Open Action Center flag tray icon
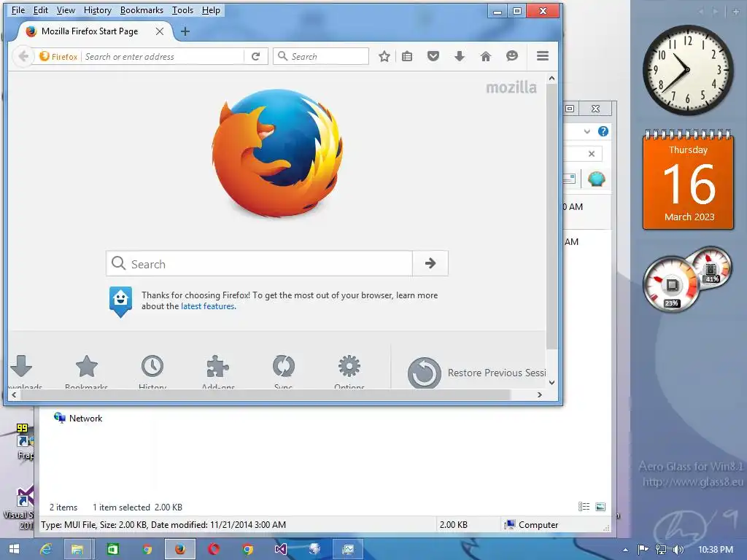Image resolution: width=747 pixels, height=560 pixels. pyautogui.click(x=643, y=550)
